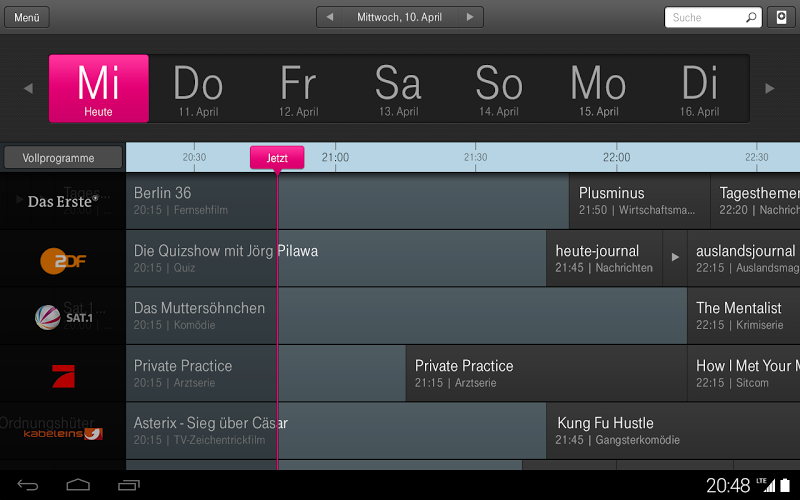
Task: Click into the Suche search field
Action: (705, 18)
